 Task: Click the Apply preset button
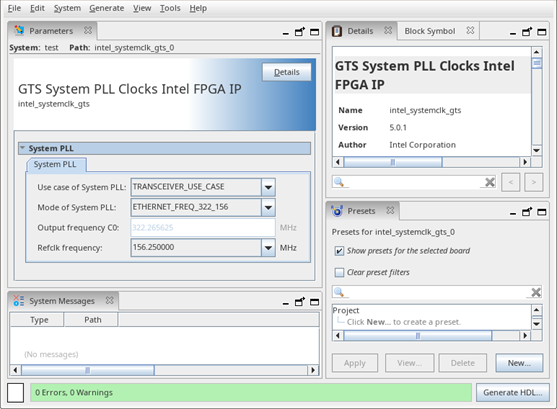pos(355,363)
